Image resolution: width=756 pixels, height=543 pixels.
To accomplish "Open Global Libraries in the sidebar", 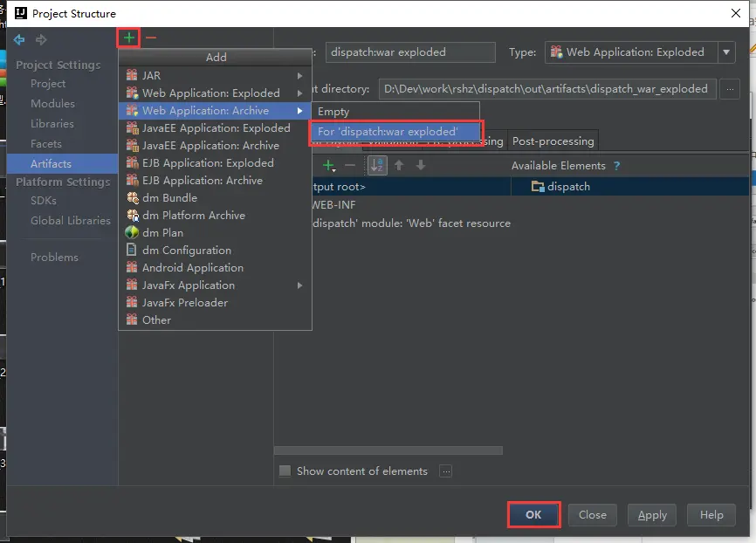I will point(71,220).
